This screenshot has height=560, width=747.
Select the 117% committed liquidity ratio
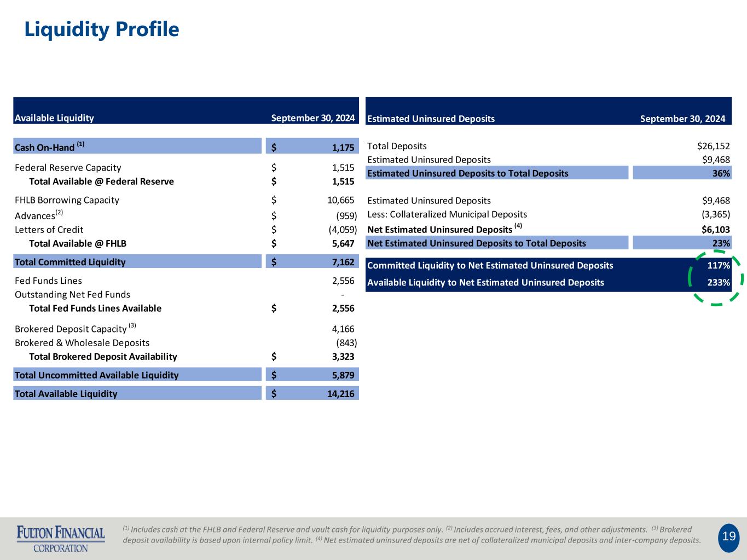click(x=718, y=266)
